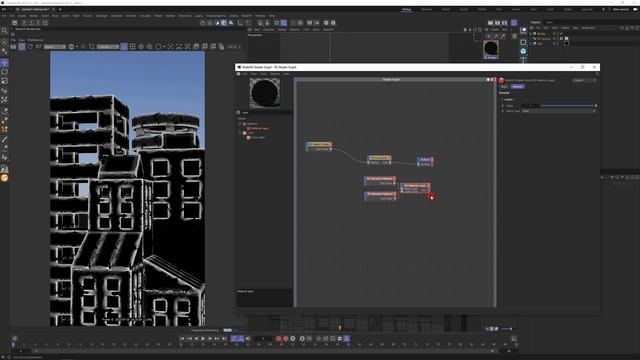Click the red record keyframe button
The image size is (640, 360).
[x=279, y=338]
